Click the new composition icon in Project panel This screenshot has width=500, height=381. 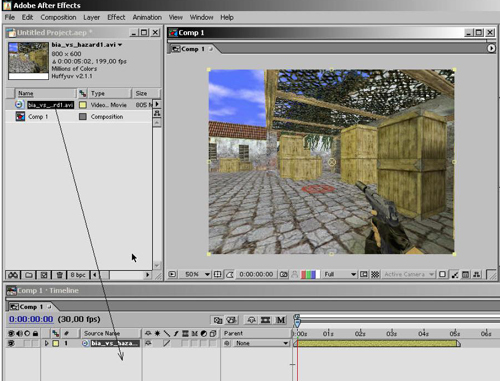(44, 275)
